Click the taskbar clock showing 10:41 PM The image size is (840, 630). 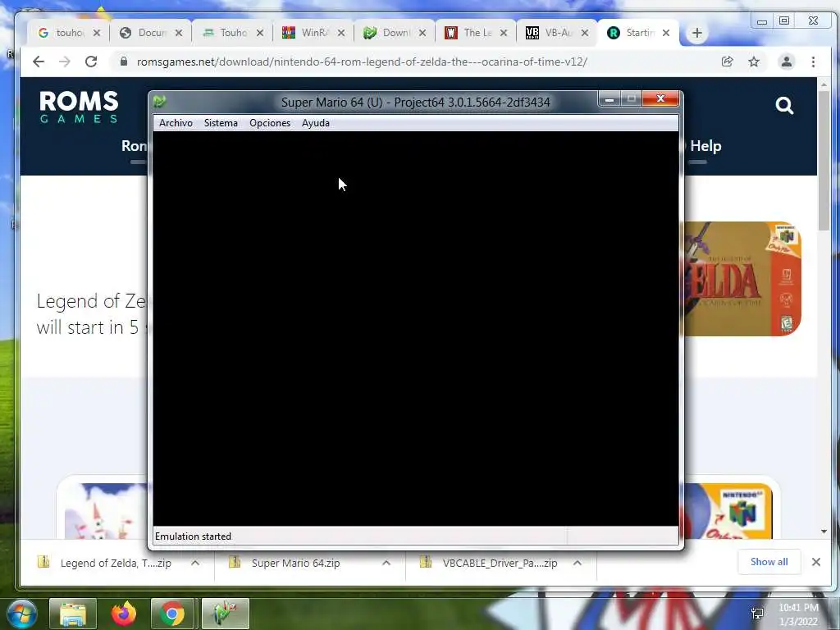click(799, 614)
